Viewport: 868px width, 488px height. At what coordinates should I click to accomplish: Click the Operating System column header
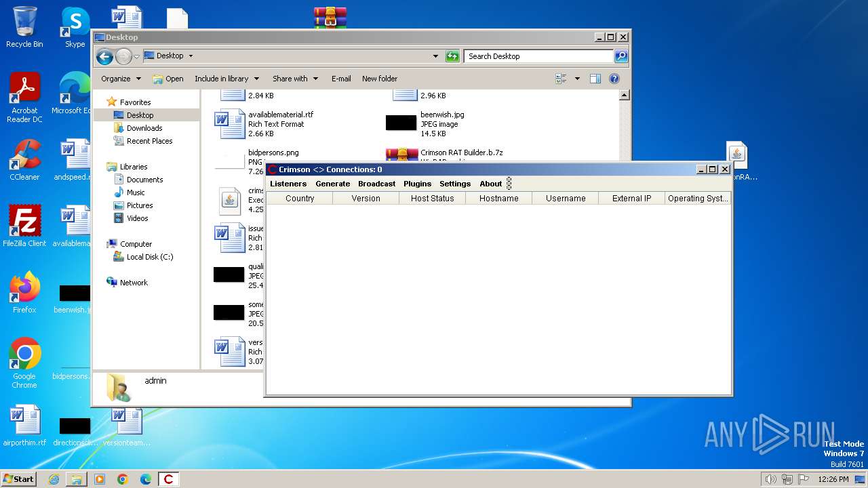(x=698, y=199)
